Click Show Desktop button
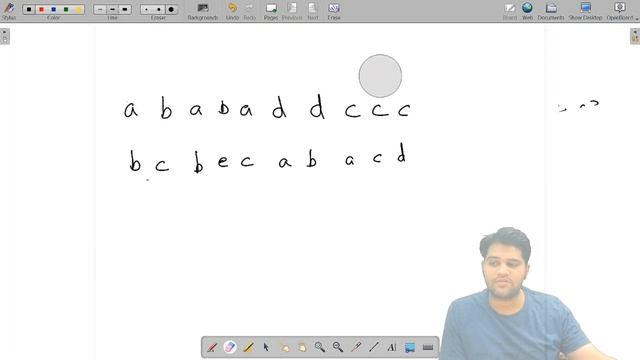This screenshot has height=360, width=640. pyautogui.click(x=585, y=11)
